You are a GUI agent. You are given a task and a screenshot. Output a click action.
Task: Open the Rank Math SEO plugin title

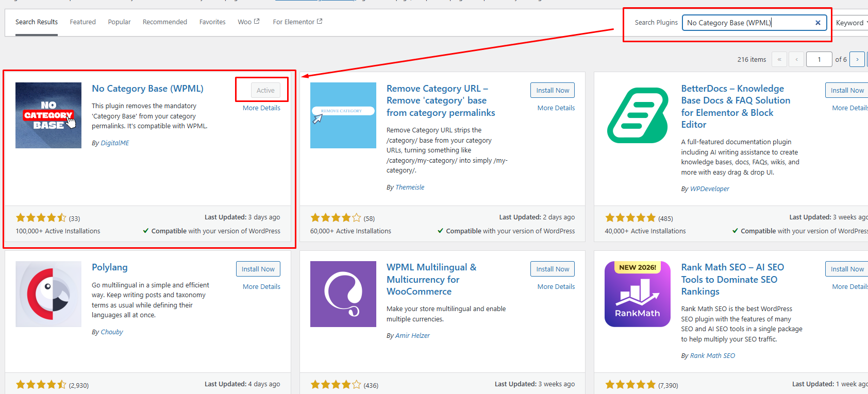[732, 279]
